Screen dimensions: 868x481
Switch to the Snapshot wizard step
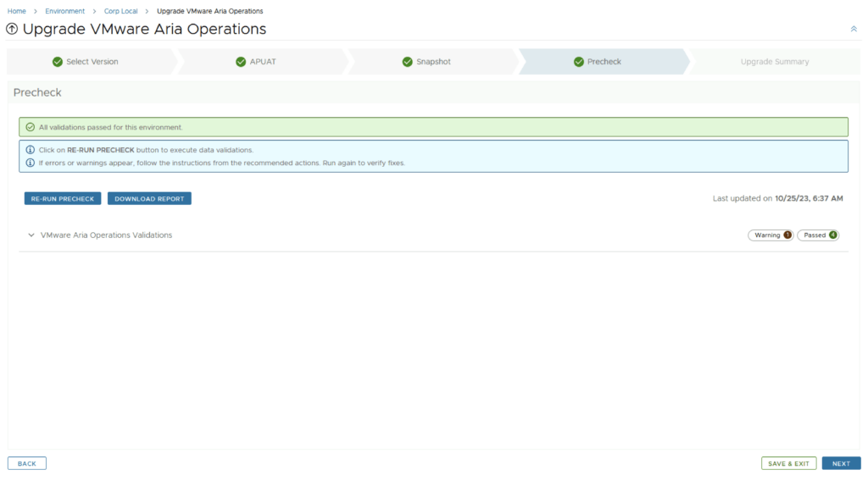[433, 61]
